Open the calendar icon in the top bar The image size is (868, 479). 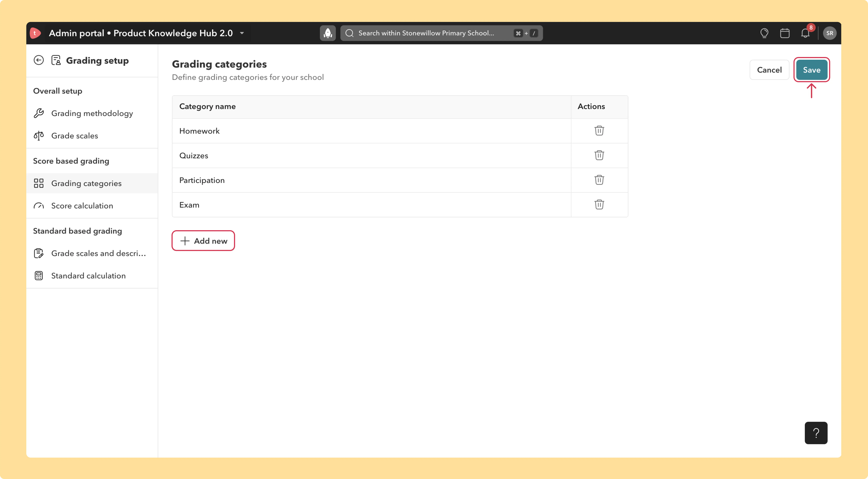coord(785,33)
